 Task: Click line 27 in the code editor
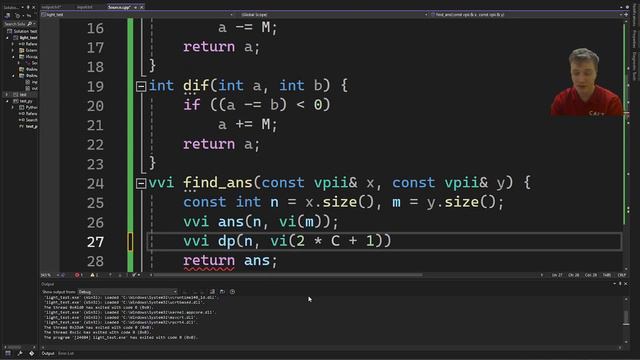click(384, 242)
